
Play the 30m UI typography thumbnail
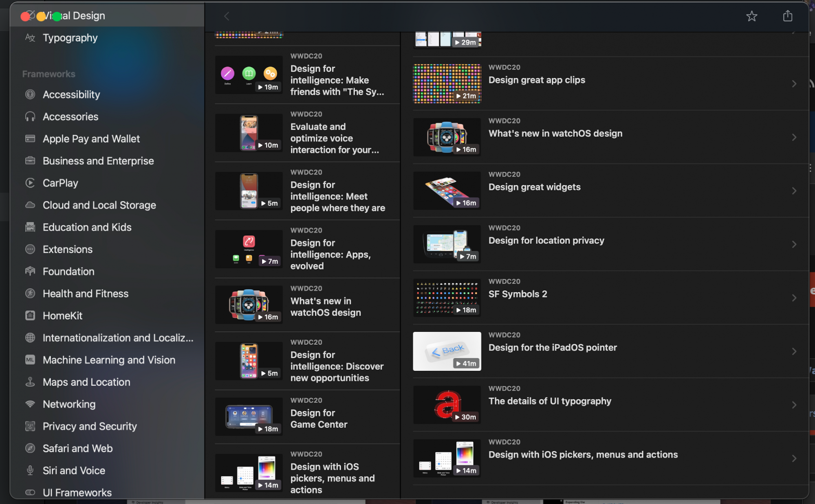coord(447,405)
